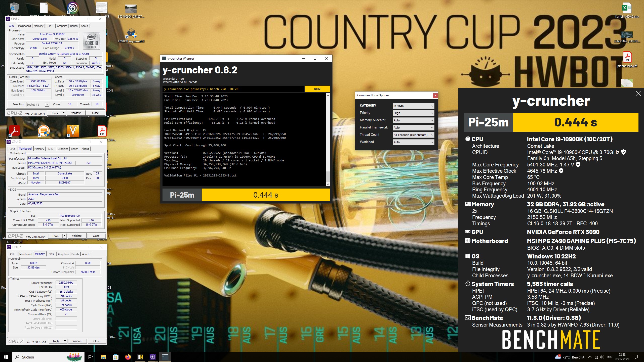This screenshot has height=362, width=644.
Task: Click the y-cruncher output scrollbar thumb
Action: pyautogui.click(x=328, y=176)
